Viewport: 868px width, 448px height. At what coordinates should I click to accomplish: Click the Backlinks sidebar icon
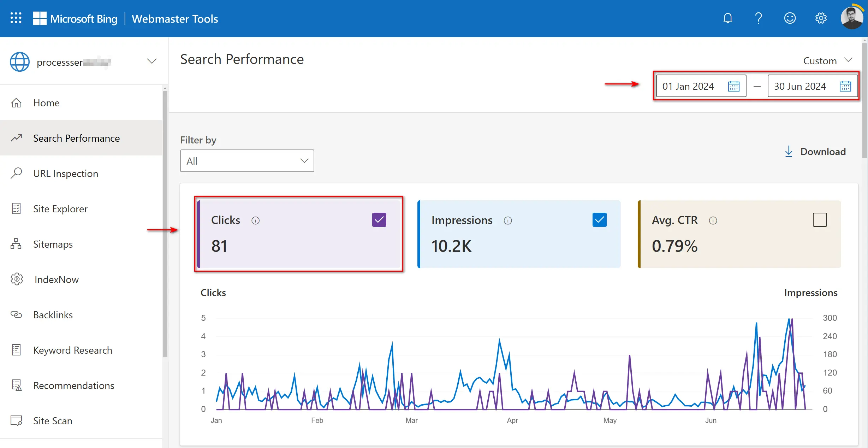[17, 314]
